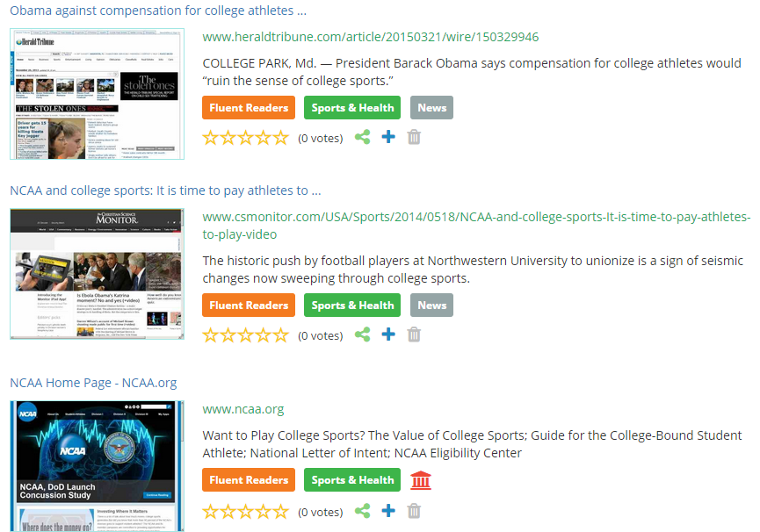Share the Obama compensation article
This screenshot has height=532, width=760.
point(363,138)
